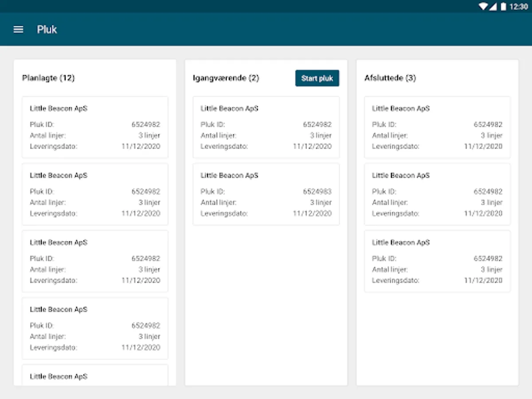Click the Start pluk button

coord(317,78)
